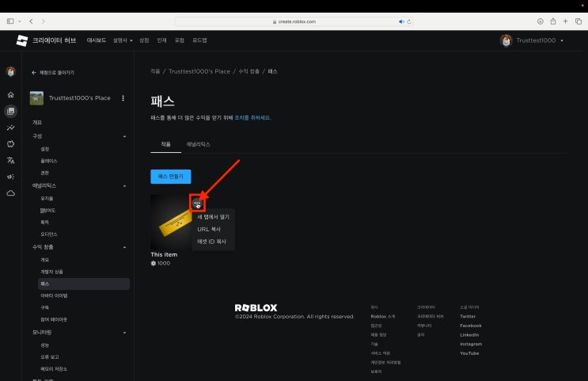The height and width of the screenshot is (381, 588).
Task: Open the home icon in left rail
Action: (x=10, y=94)
